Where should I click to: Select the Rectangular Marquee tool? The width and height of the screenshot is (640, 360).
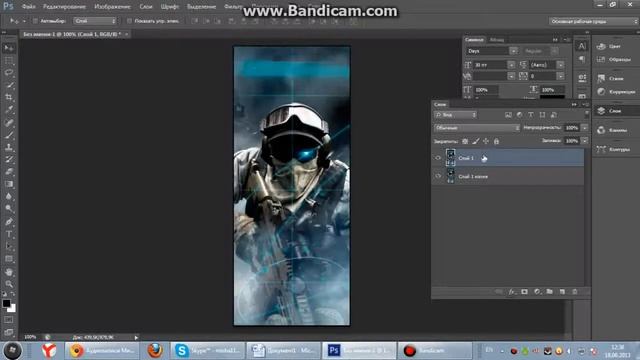(9, 61)
